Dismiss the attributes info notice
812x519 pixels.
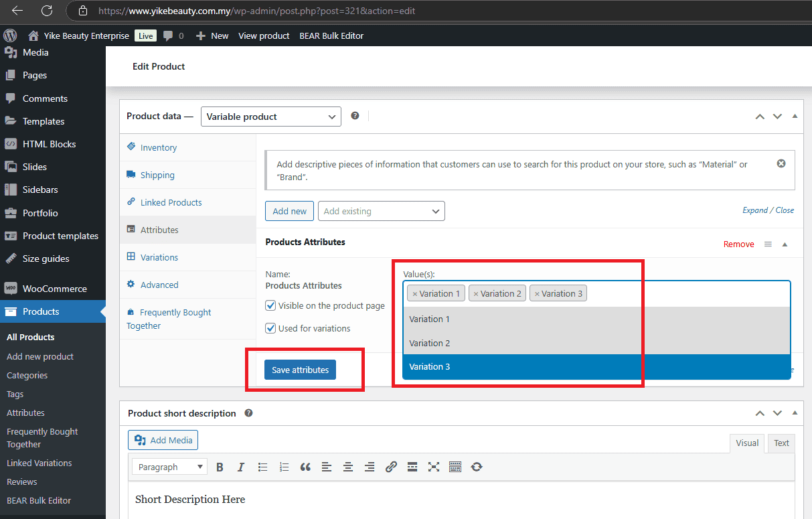point(781,163)
